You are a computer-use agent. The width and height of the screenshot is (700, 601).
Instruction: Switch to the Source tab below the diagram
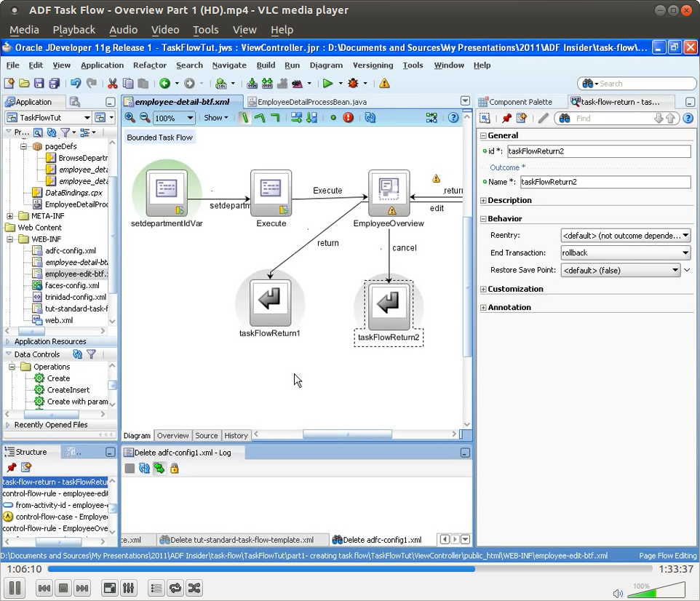(x=206, y=435)
